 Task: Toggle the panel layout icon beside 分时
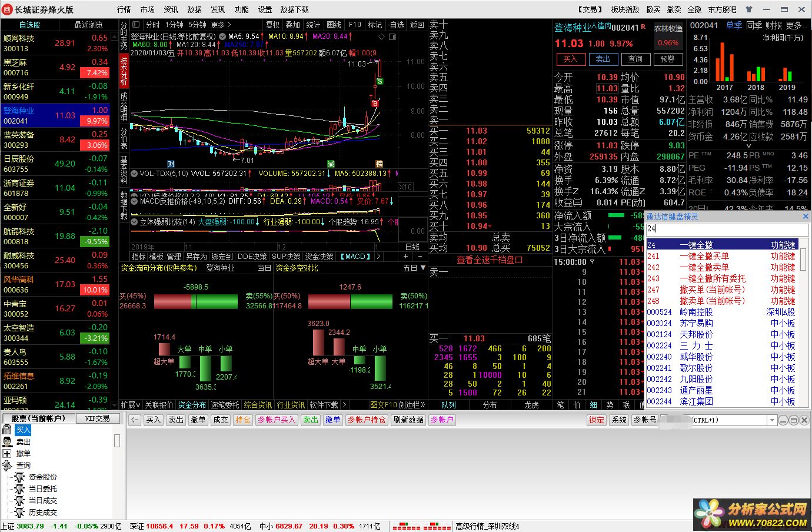[136, 25]
